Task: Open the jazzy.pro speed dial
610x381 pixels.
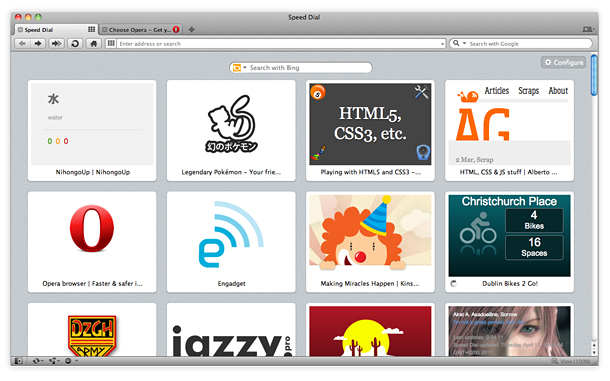Action: coord(231,330)
